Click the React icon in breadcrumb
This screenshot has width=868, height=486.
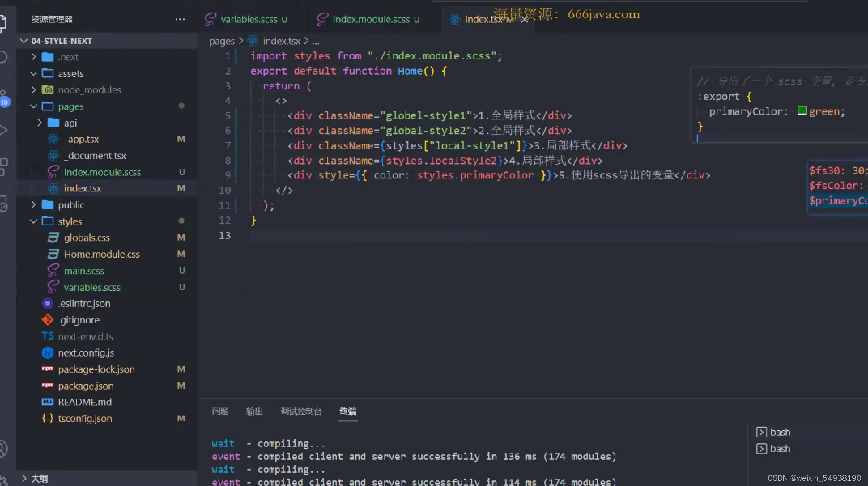253,41
